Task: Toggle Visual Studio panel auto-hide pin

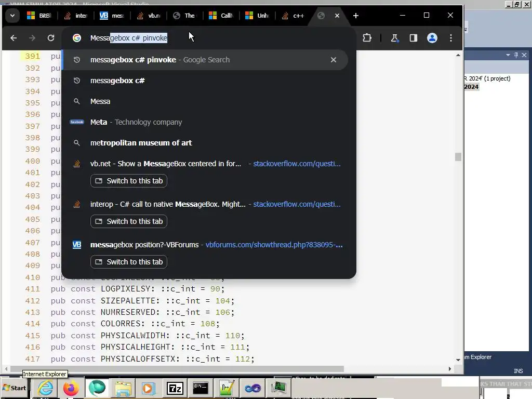Action: [x=516, y=55]
